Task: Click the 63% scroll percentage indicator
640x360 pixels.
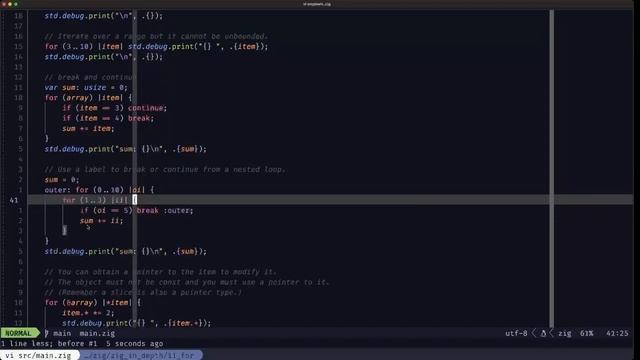Action: [587, 333]
